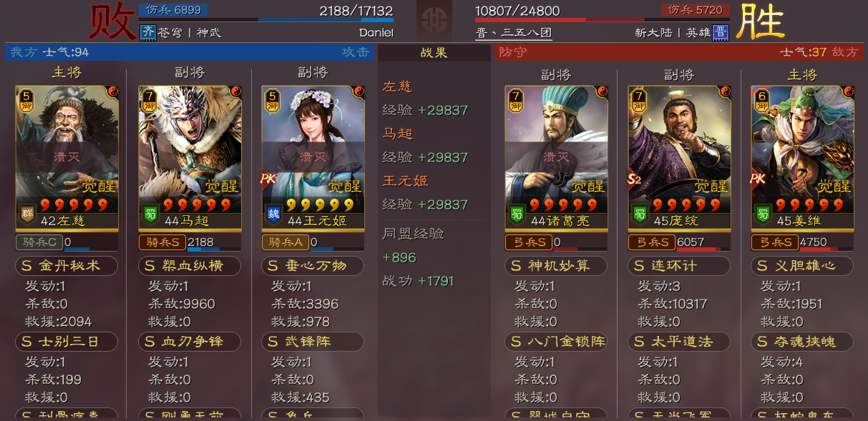Click the 骑兵S troop type tag for 马超
868x421 pixels.
162,242
